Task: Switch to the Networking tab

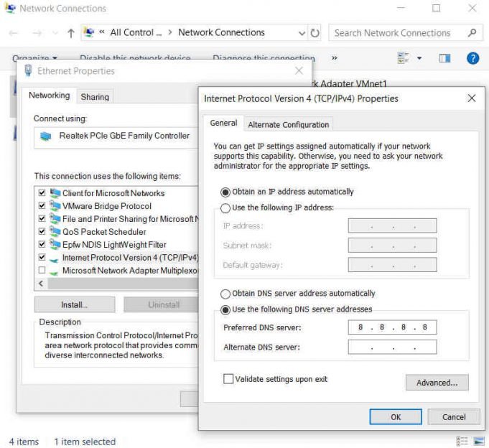Action: click(x=50, y=95)
